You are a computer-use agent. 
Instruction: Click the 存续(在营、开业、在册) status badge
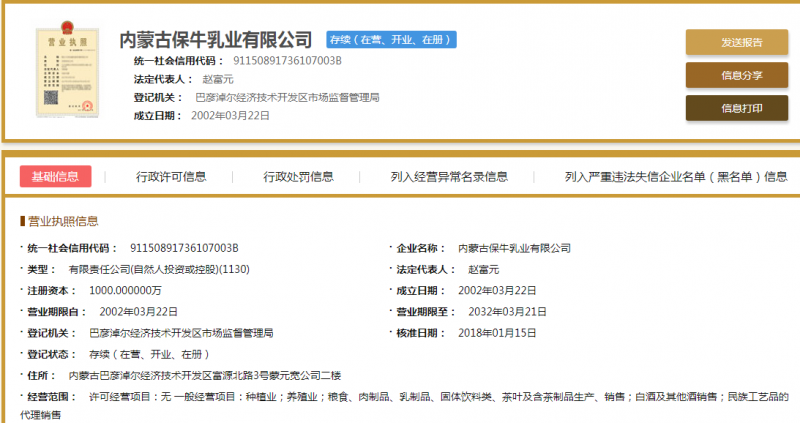[391, 40]
